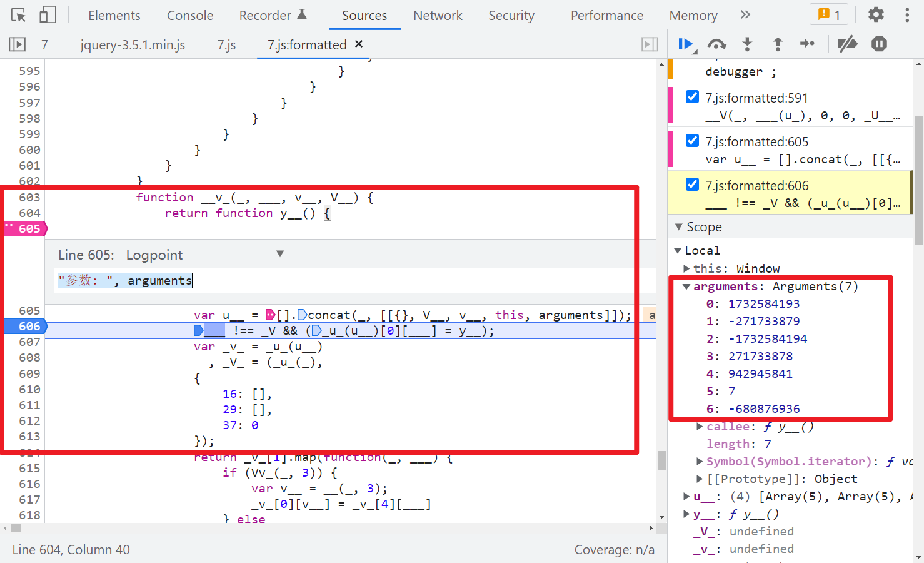This screenshot has width=924, height=563.
Task: Click the scroll-up arrow of the code editor
Action: point(661,64)
